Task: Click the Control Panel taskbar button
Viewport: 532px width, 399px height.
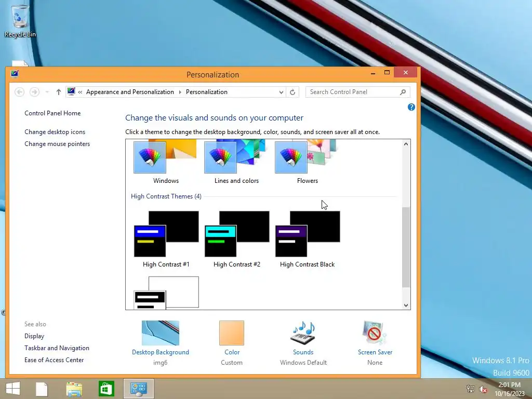Action: coord(138,389)
